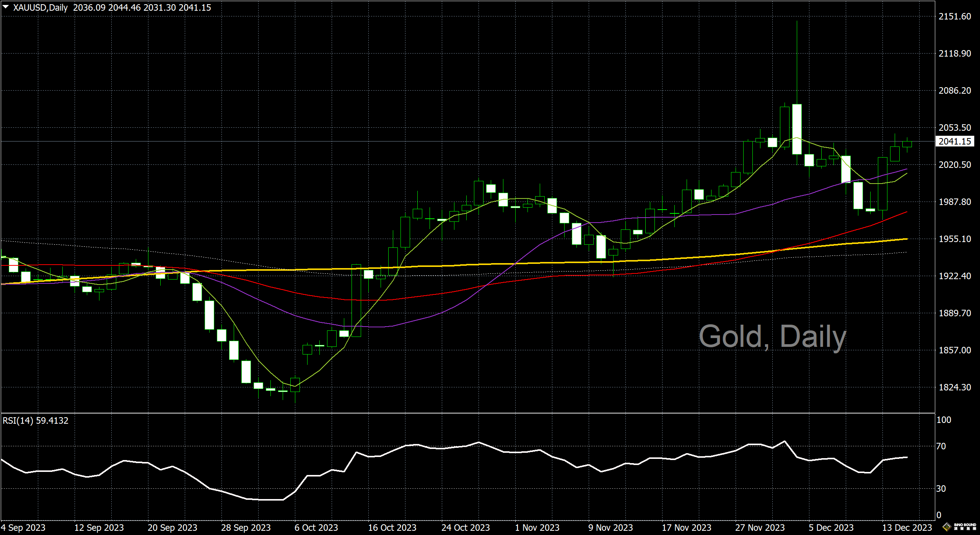
Task: Click the 1922.40 price axis label
Action: point(955,276)
